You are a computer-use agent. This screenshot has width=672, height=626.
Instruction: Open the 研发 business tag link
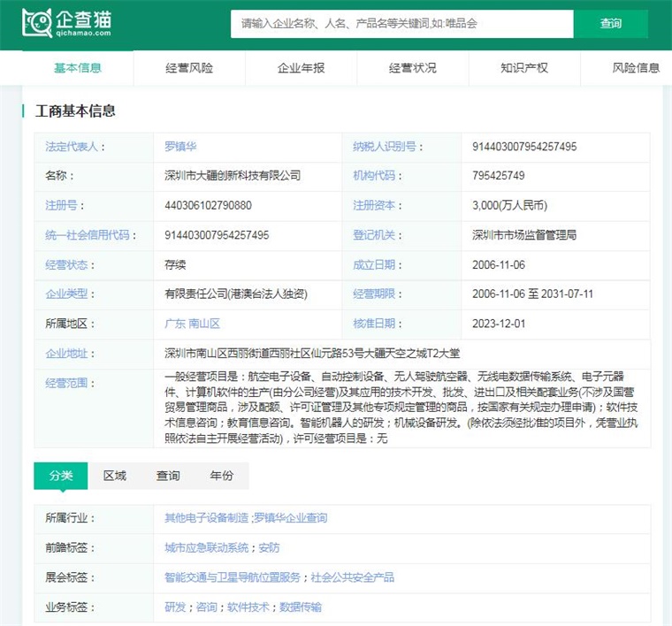pos(175,607)
